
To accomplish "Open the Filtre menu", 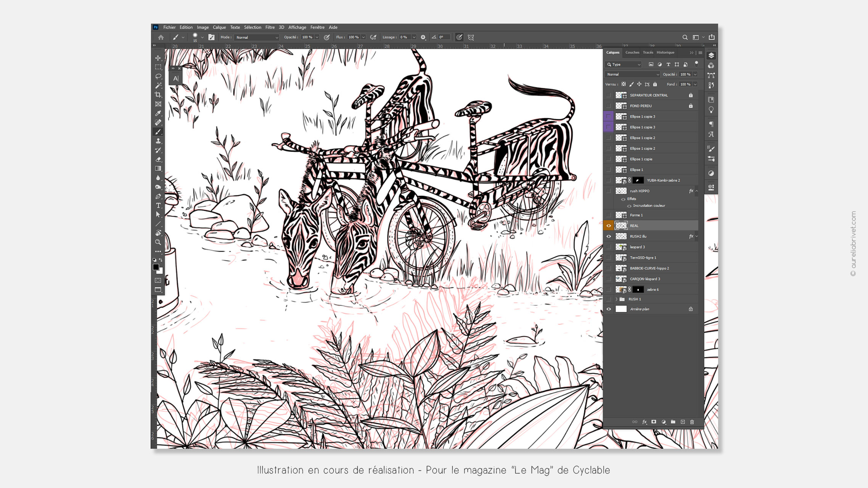I will click(270, 27).
